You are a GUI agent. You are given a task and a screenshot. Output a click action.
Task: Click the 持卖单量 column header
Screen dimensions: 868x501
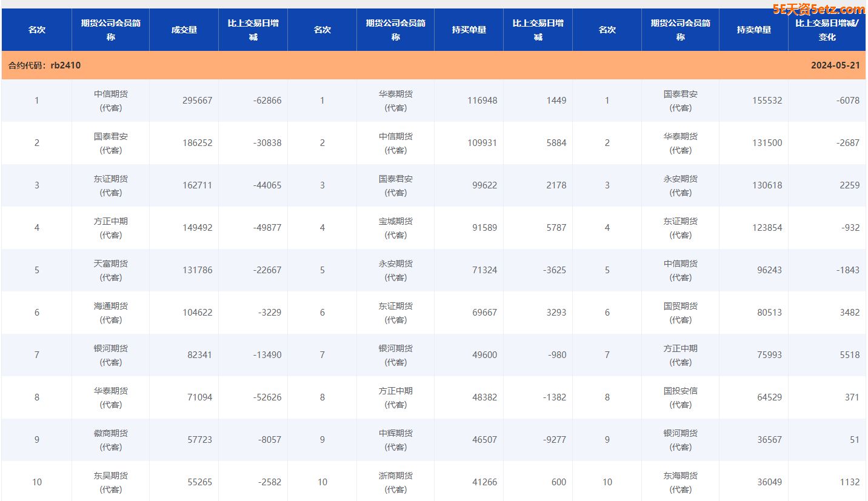pos(753,30)
